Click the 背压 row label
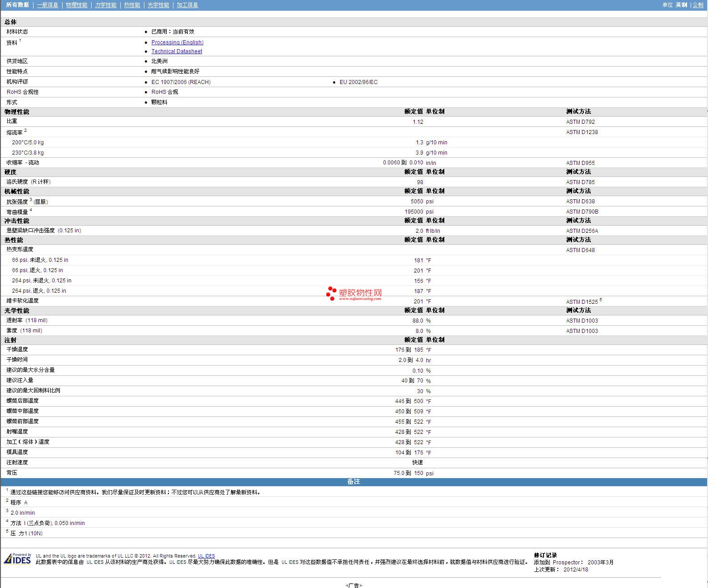Image resolution: width=708 pixels, height=588 pixels. click(x=12, y=473)
